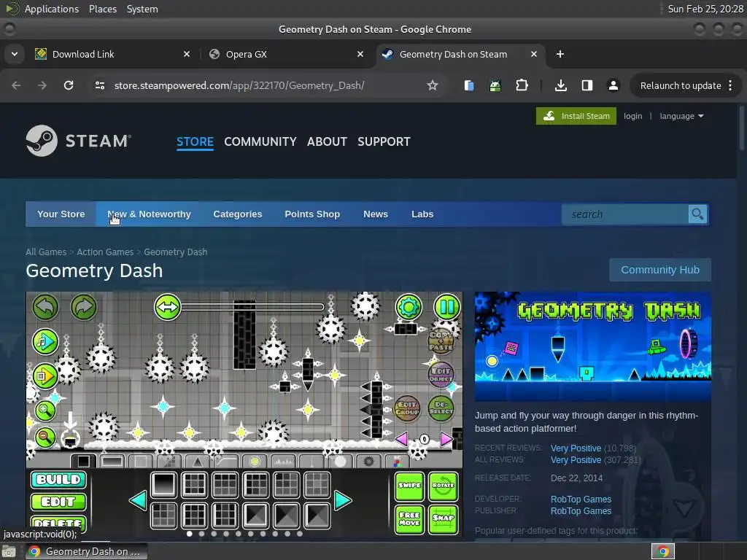
Task: Click the login link
Action: 632,116
